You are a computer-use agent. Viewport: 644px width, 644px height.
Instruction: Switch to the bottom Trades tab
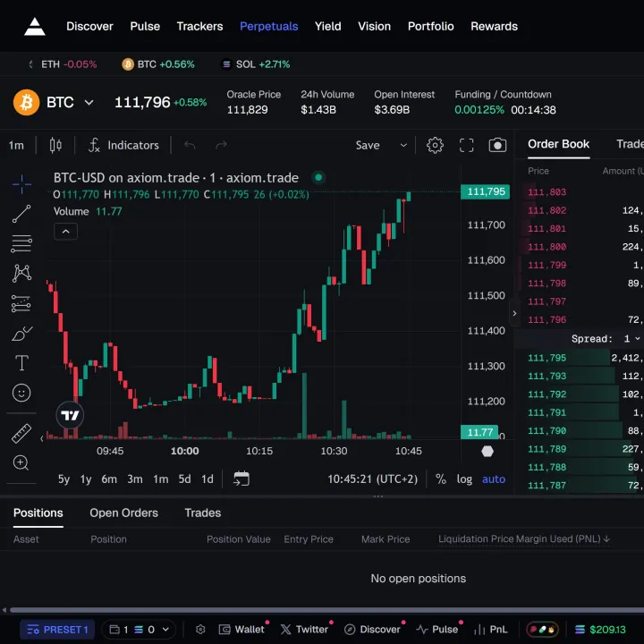pyautogui.click(x=202, y=513)
